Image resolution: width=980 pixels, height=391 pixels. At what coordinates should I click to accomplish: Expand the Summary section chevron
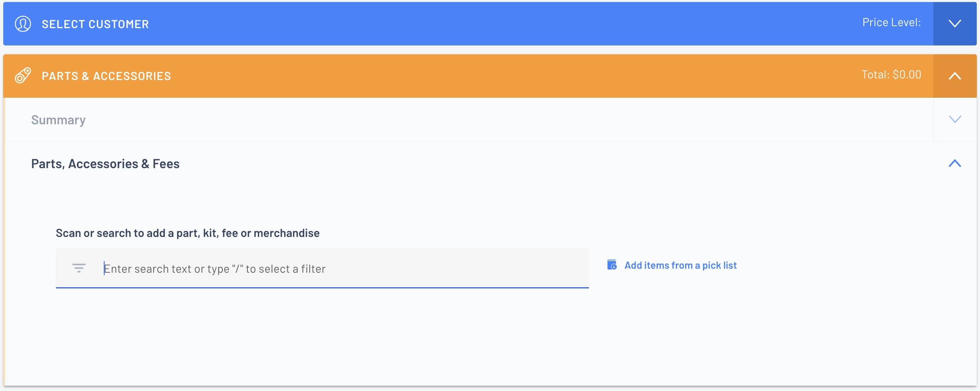(955, 119)
